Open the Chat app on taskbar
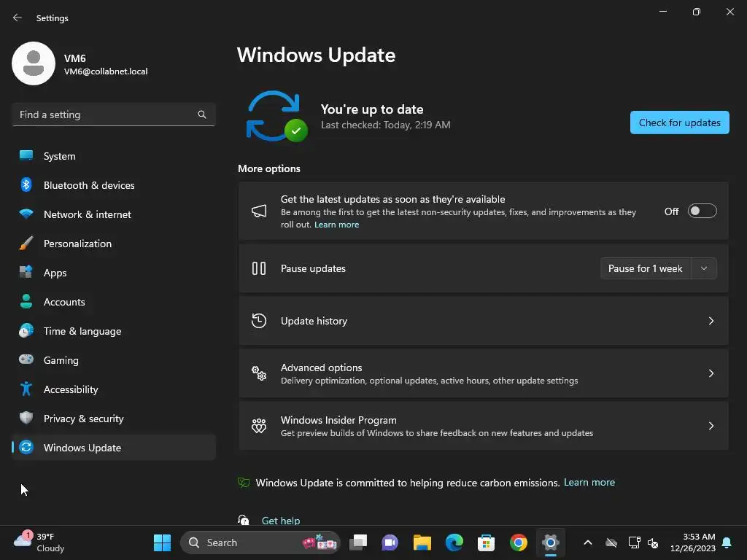This screenshot has height=560, width=747. (390, 542)
